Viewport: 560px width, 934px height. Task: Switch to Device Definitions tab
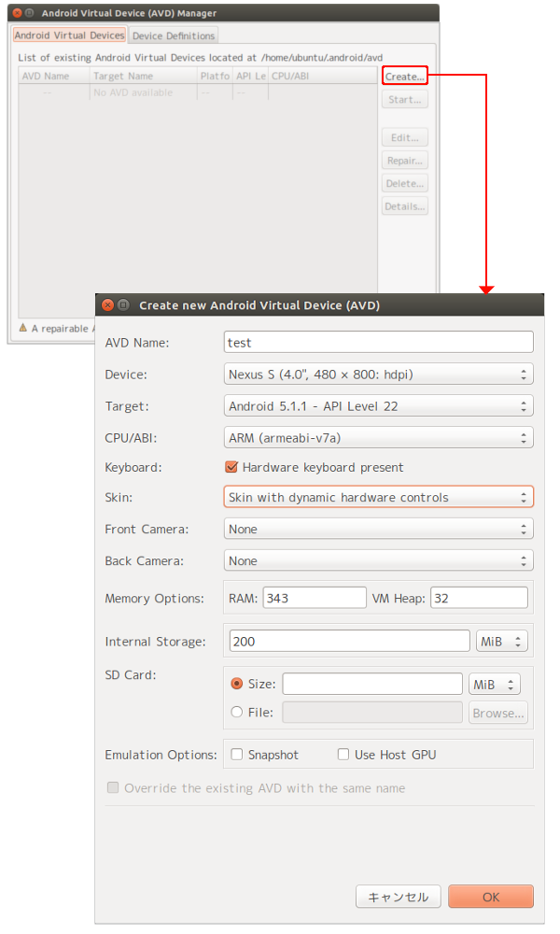tap(174, 35)
